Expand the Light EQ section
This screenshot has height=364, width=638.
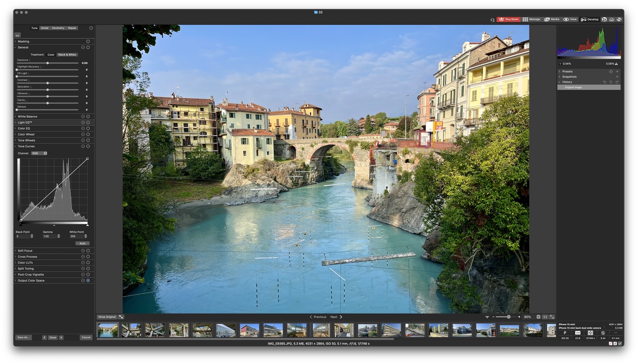point(15,123)
